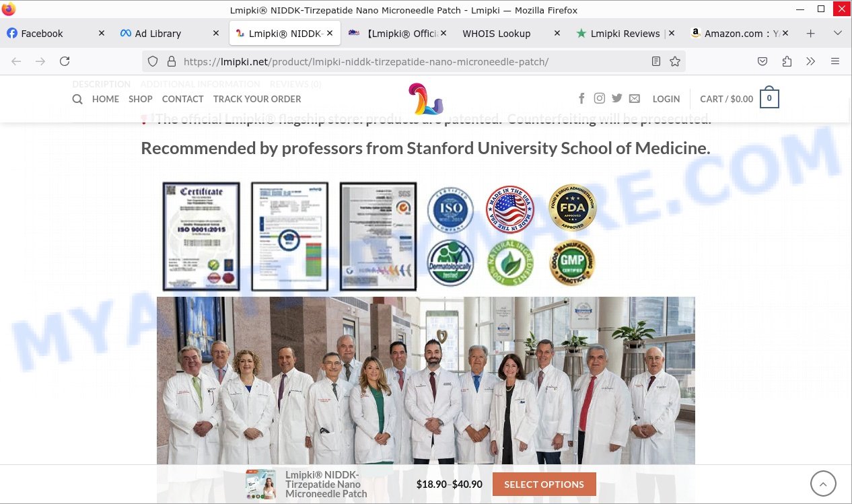Click the GMP Certified badge
Screen dimensions: 852x504
coord(573,263)
